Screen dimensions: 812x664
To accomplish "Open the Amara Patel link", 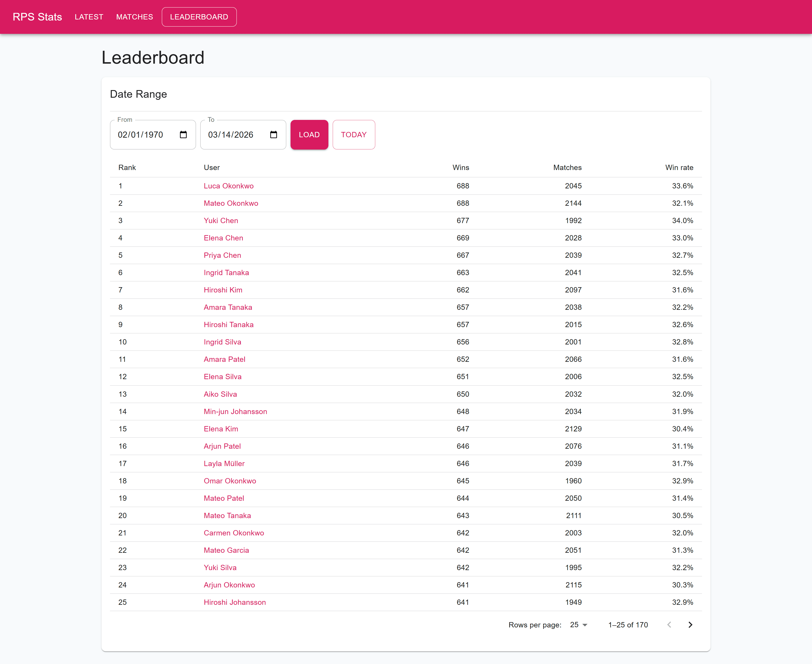I will pyautogui.click(x=225, y=359).
